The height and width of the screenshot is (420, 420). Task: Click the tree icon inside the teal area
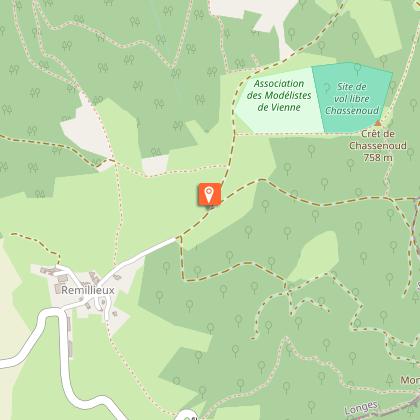[357, 69]
